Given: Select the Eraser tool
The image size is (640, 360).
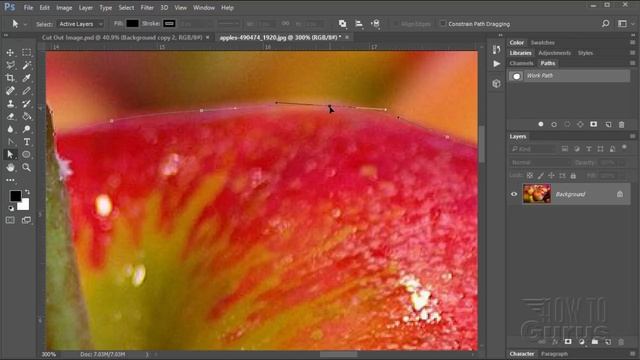Looking at the screenshot, I should 10,116.
